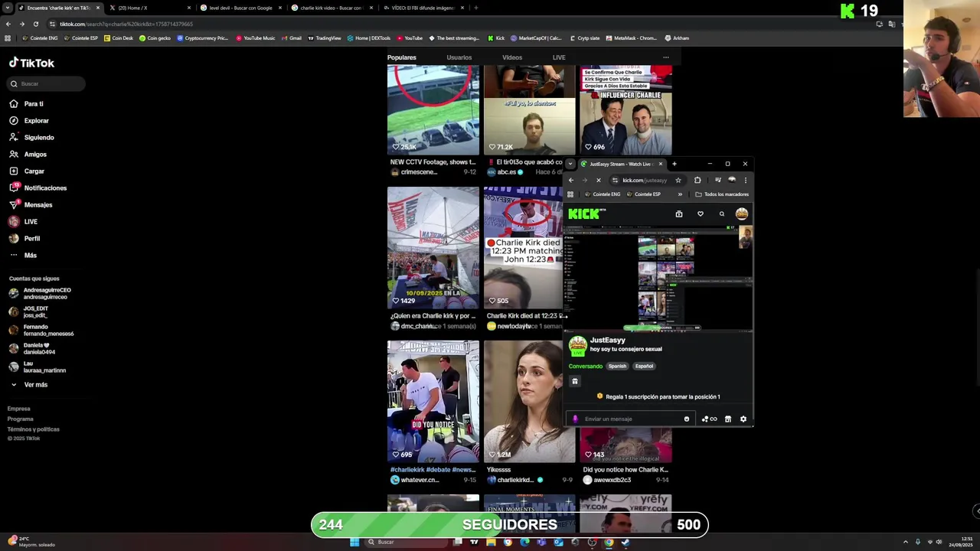The width and height of the screenshot is (980, 551).
Task: Open whatever.cn account link
Action: pyautogui.click(x=419, y=480)
